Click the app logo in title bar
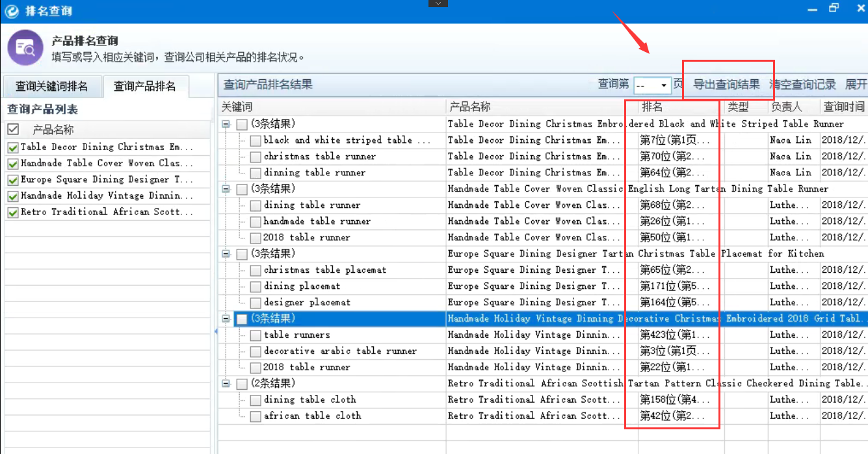 [x=10, y=10]
